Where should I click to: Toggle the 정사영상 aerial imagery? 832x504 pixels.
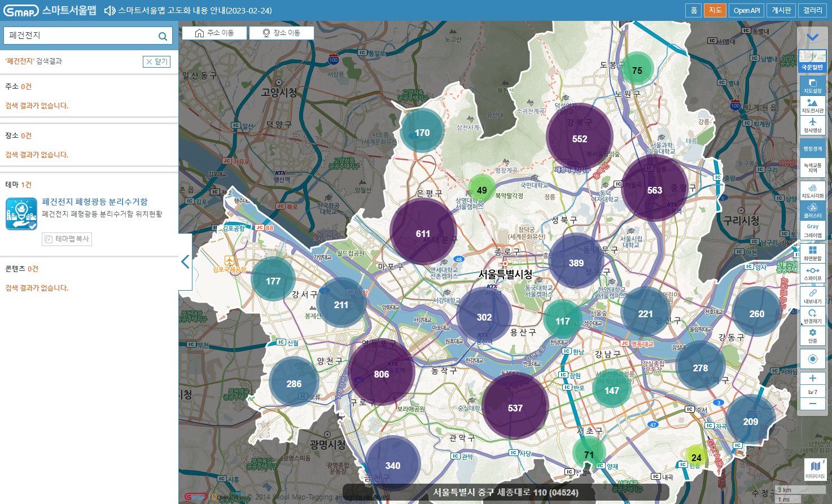tap(812, 125)
